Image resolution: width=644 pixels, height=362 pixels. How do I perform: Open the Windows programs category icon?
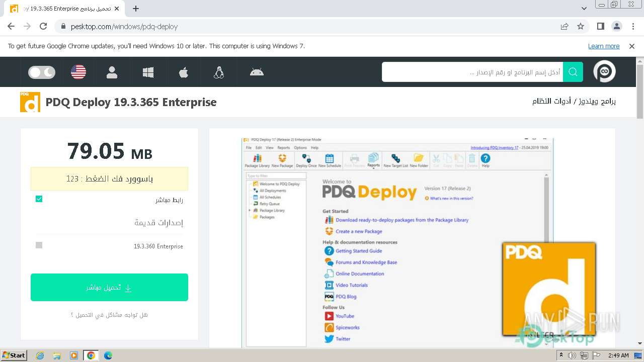148,72
